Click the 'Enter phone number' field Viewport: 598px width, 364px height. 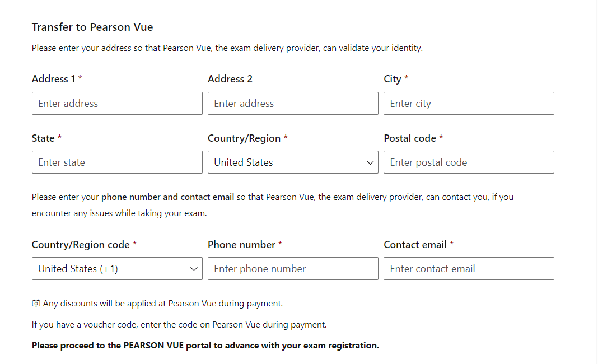coord(293,269)
